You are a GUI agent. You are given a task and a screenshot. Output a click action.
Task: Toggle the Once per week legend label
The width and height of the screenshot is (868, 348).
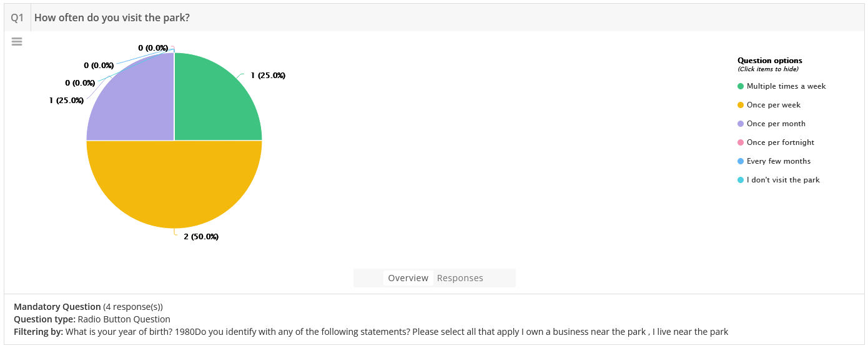pyautogui.click(x=774, y=105)
